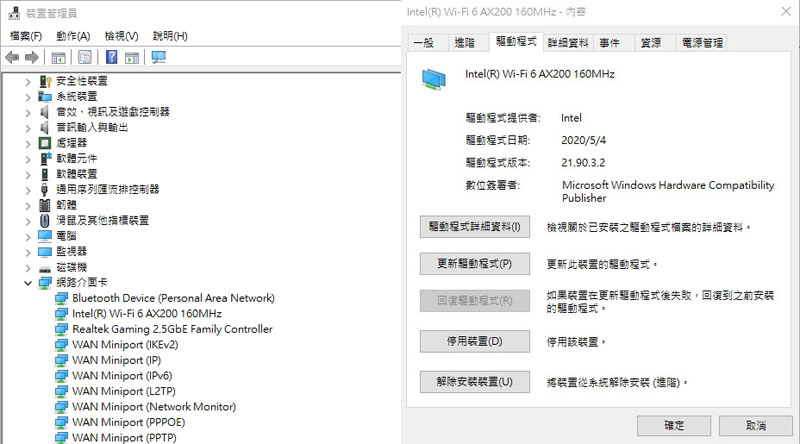Open the 說明(H) menu
Screen dimensions: 800x444
tap(170, 36)
